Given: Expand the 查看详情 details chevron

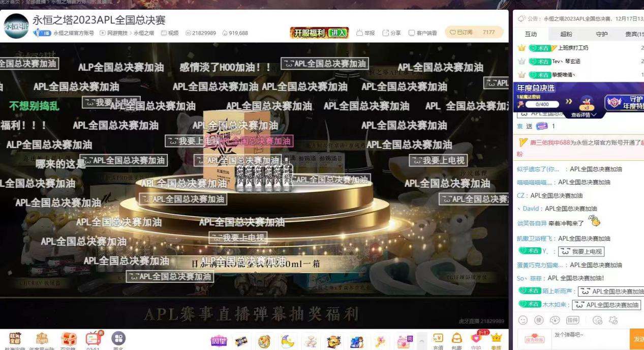Looking at the screenshot, I should [x=583, y=114].
